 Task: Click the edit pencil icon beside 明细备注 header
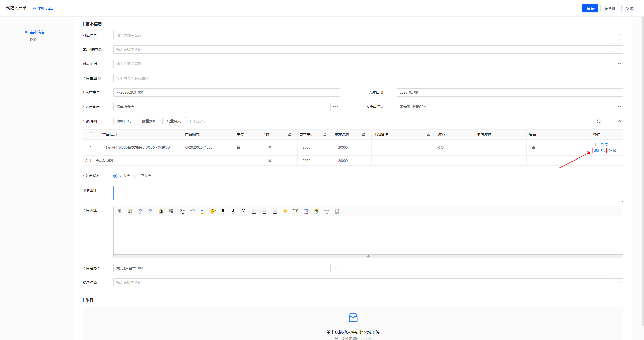[428, 134]
